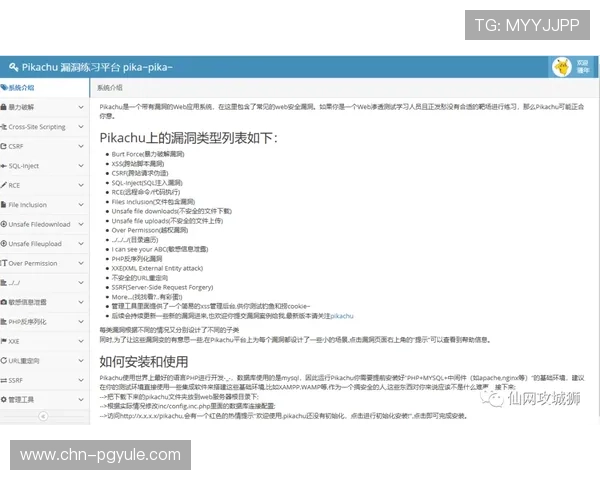Expand the Cross-Site Scripting chevron
Screen dimensions: 600x480
pos(81,127)
